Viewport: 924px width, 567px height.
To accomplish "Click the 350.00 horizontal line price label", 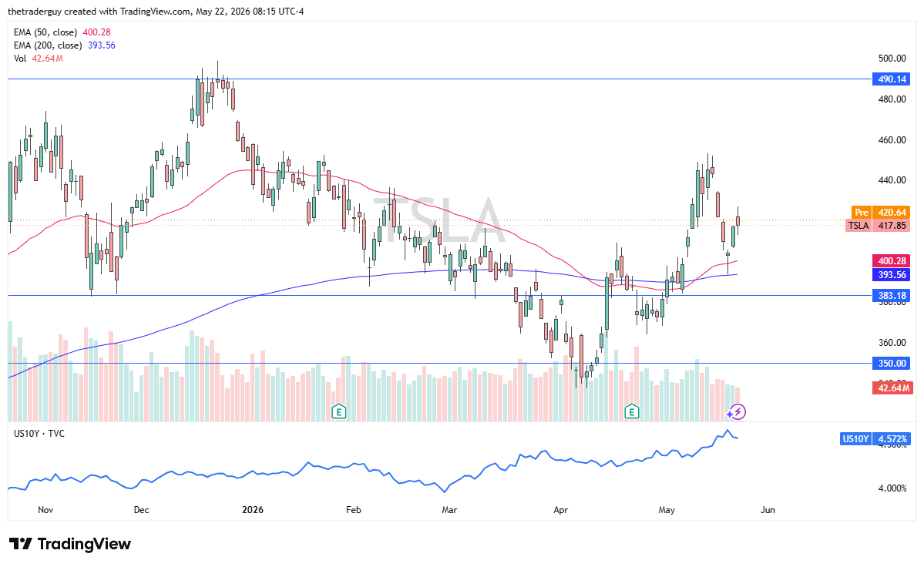I will 891,364.
